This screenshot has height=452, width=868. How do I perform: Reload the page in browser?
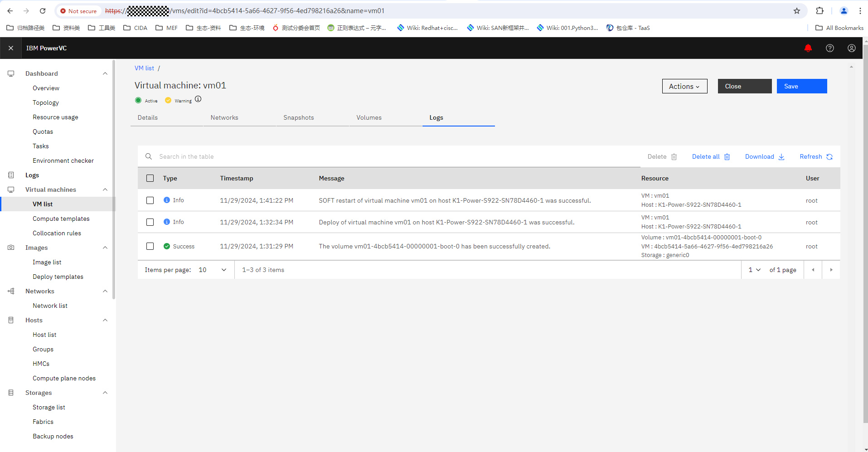pos(43,11)
